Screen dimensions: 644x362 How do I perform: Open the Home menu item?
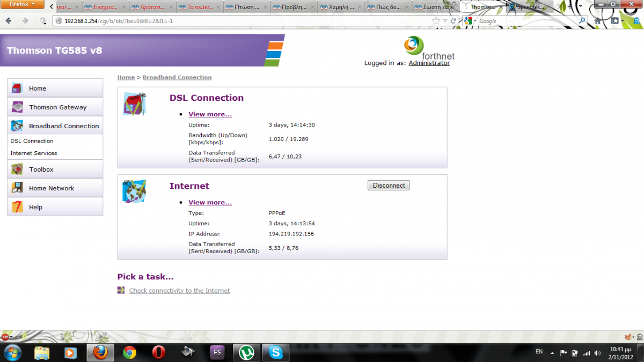[x=55, y=88]
